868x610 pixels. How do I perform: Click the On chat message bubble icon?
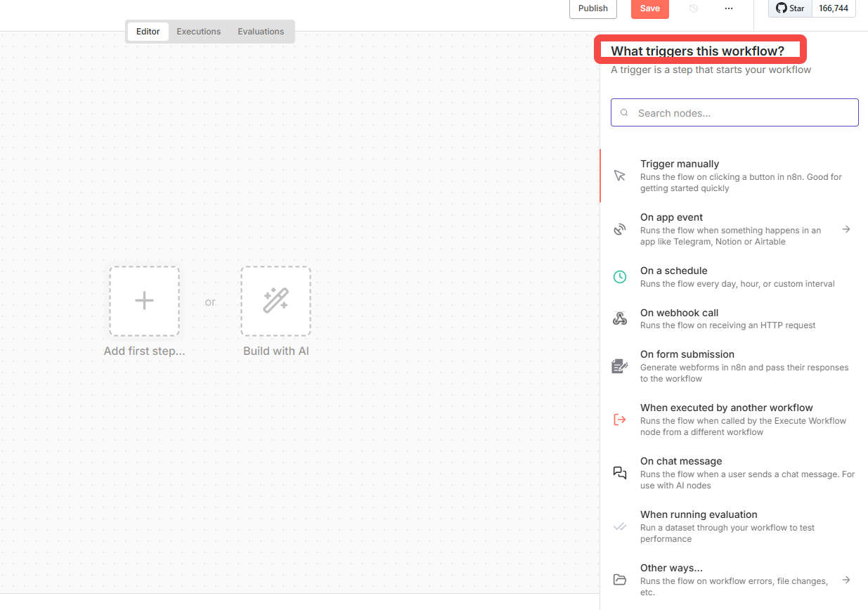[619, 473]
